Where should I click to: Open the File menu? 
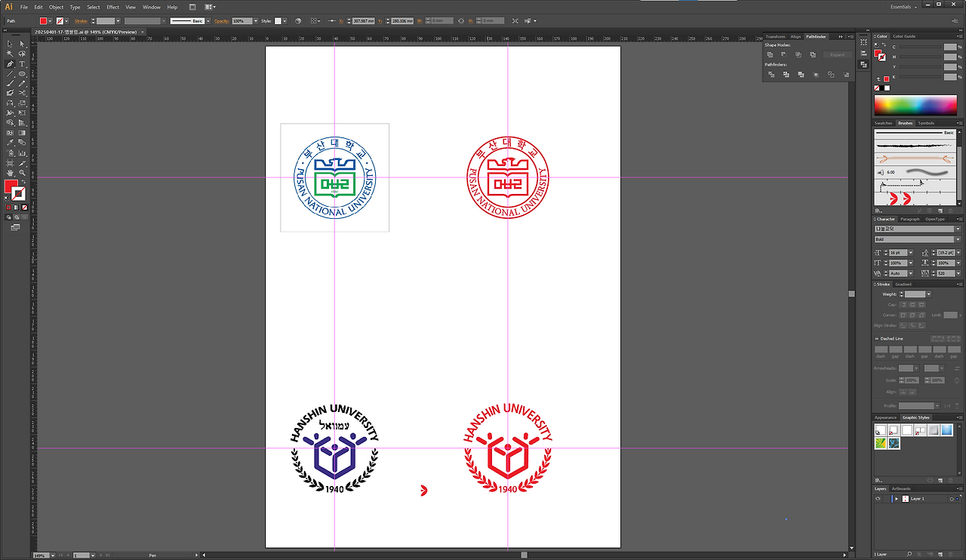pos(24,7)
